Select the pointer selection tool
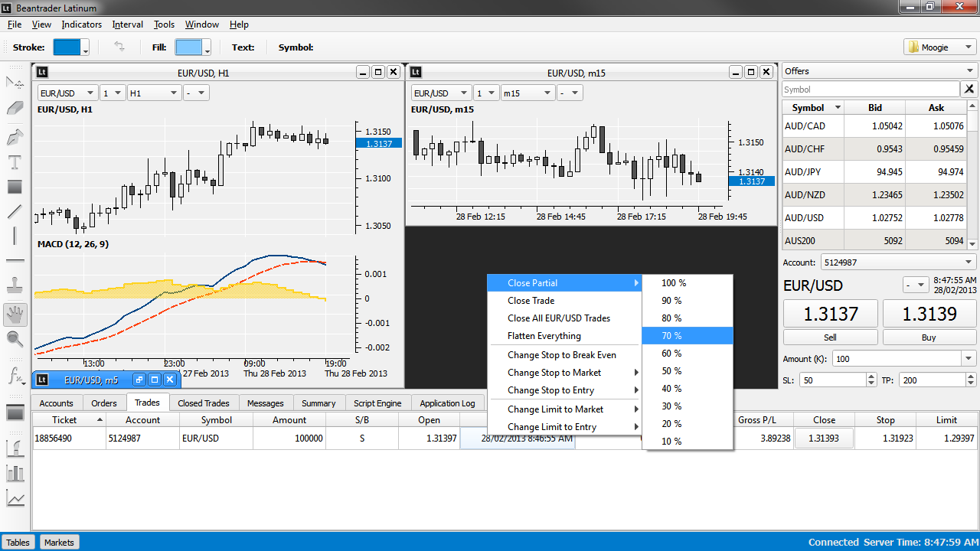Viewport: 980px width, 551px height. 15,83
